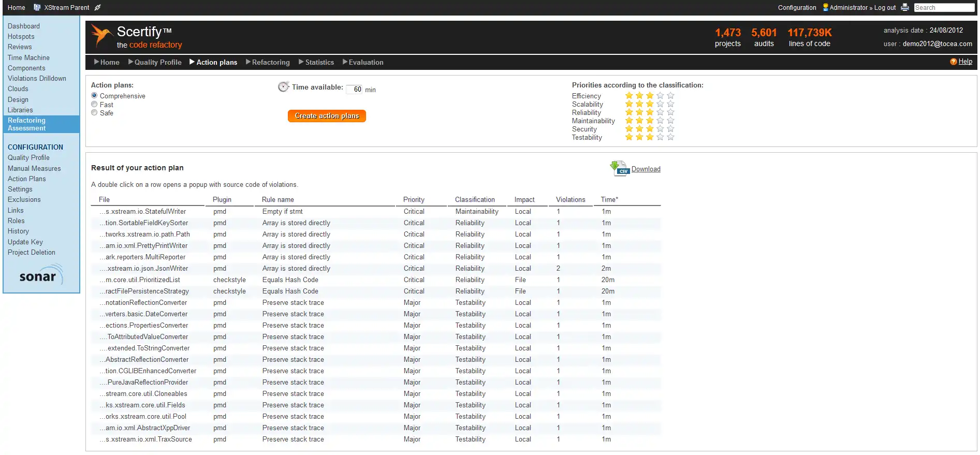
Task: Set Scalability priority to four stars
Action: pos(660,104)
